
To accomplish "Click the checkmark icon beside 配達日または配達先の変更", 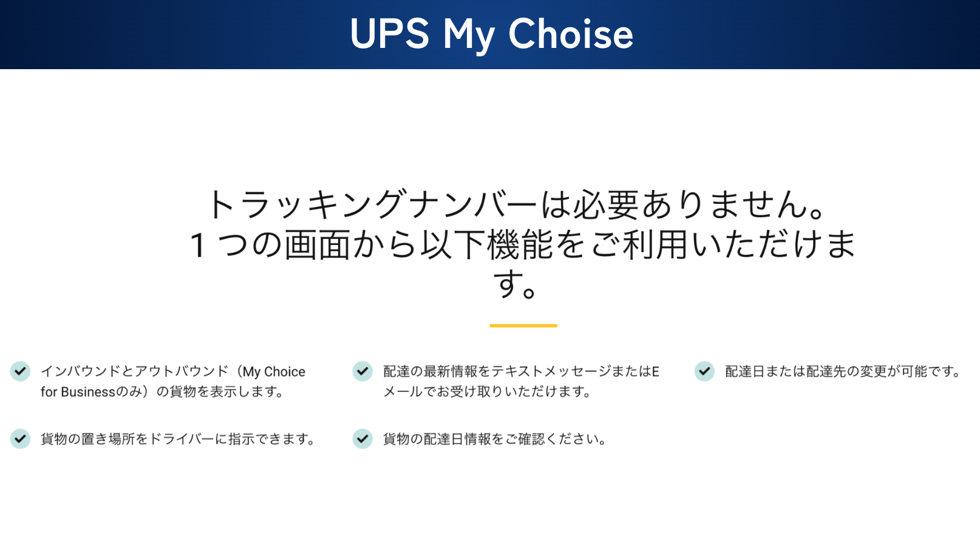I will pyautogui.click(x=704, y=371).
